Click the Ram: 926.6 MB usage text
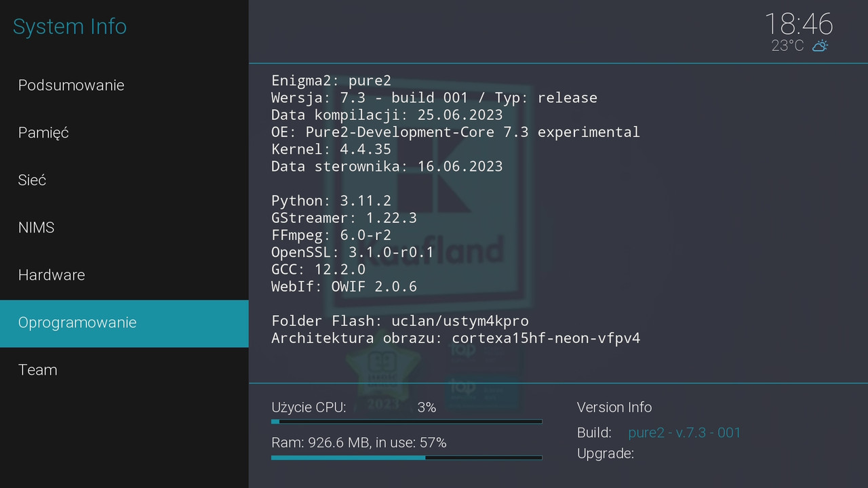Screen dimensions: 868x488 pyautogui.click(x=359, y=443)
